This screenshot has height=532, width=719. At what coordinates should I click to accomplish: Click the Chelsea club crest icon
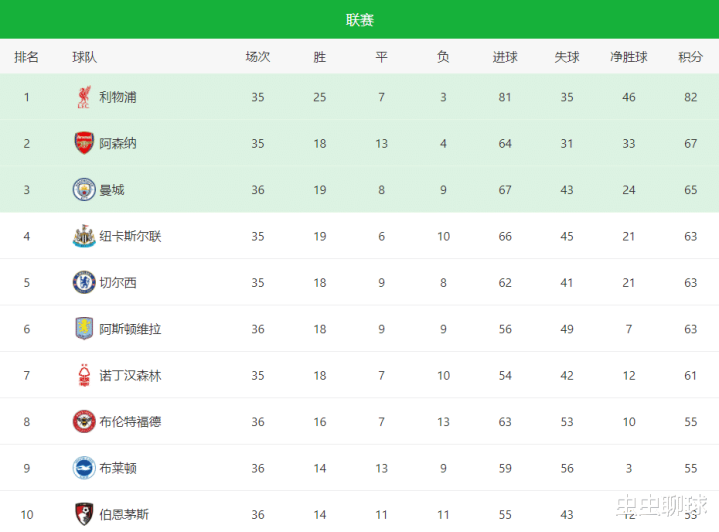pos(84,282)
